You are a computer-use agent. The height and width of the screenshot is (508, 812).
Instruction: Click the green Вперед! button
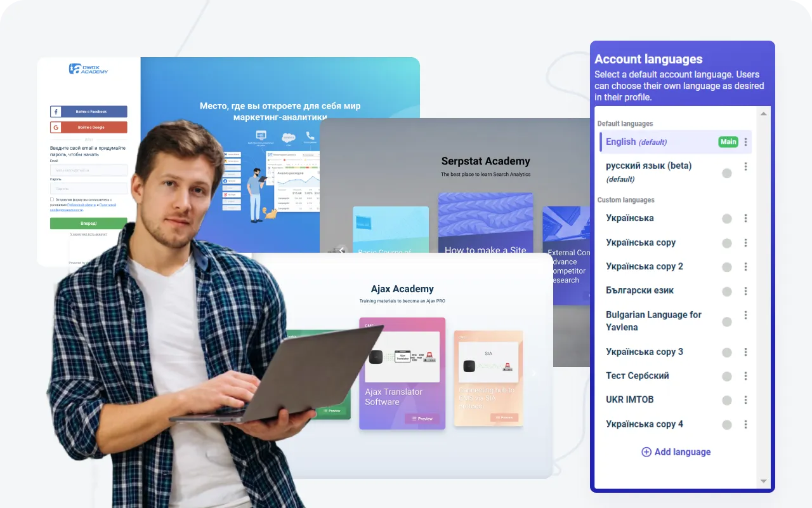coord(88,224)
